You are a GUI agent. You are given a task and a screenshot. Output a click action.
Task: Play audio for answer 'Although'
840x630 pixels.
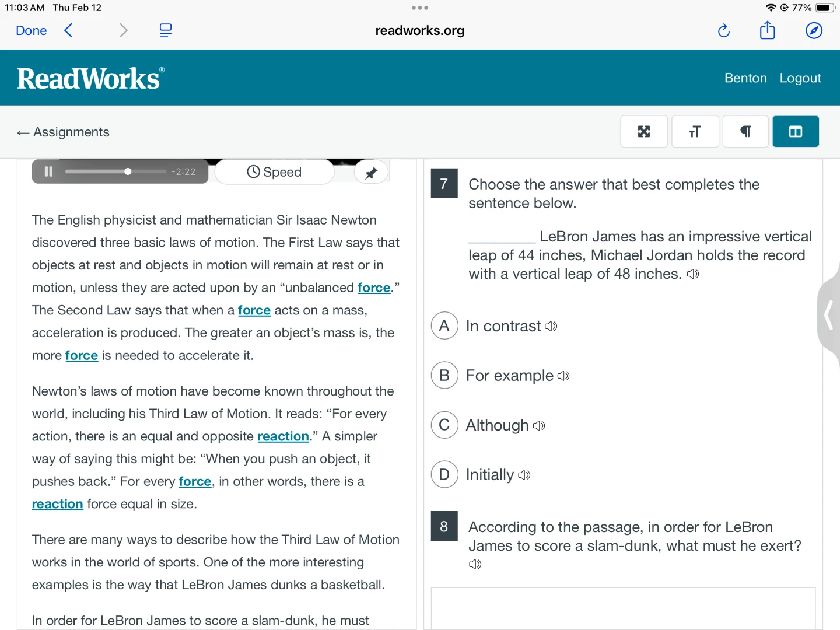coord(539,426)
